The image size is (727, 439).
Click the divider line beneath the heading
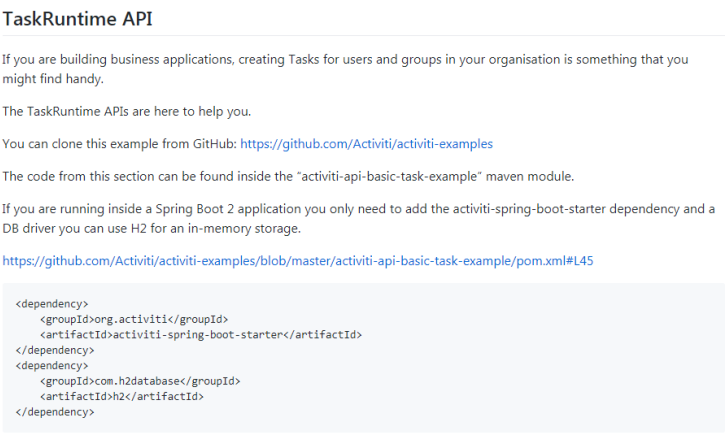364,35
